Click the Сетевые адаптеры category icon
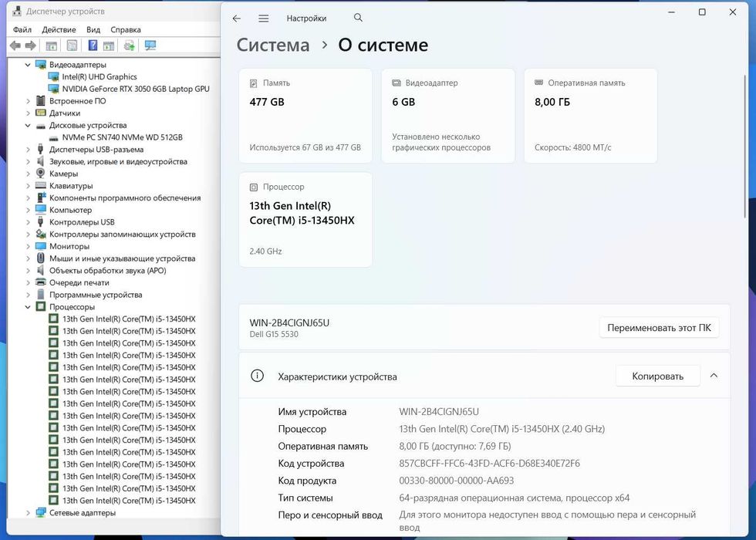The width and height of the screenshot is (756, 540). [41, 512]
